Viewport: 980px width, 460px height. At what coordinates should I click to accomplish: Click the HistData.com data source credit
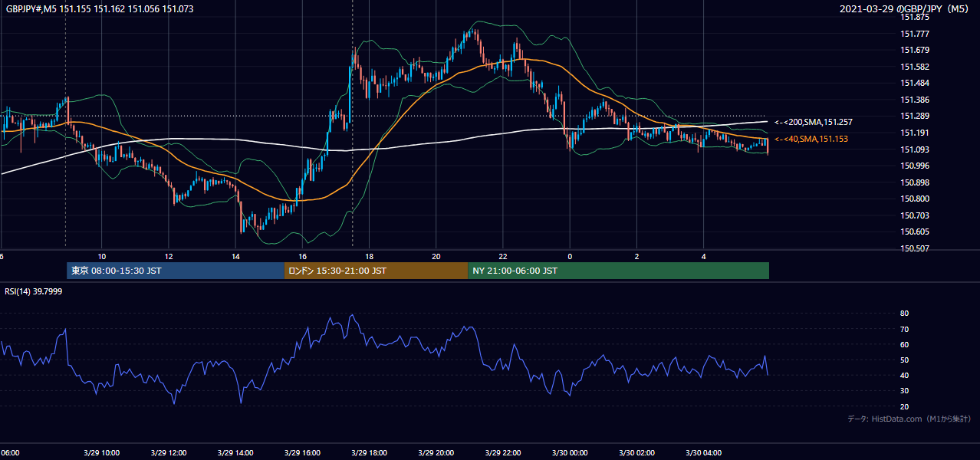click(x=909, y=419)
